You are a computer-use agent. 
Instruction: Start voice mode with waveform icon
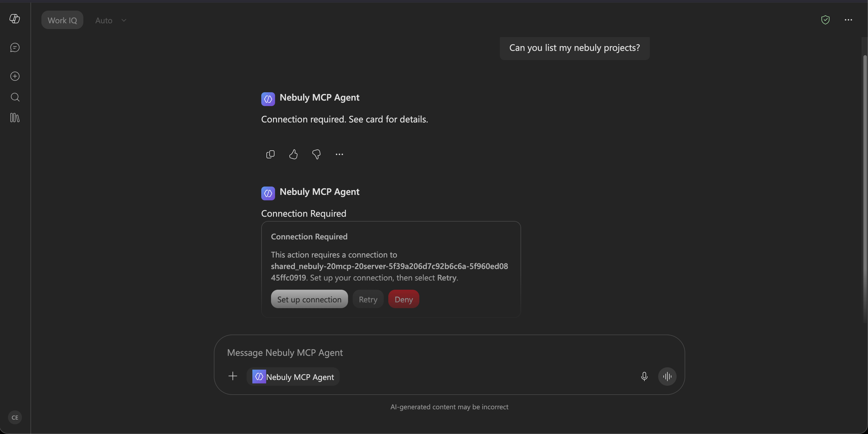click(x=667, y=377)
